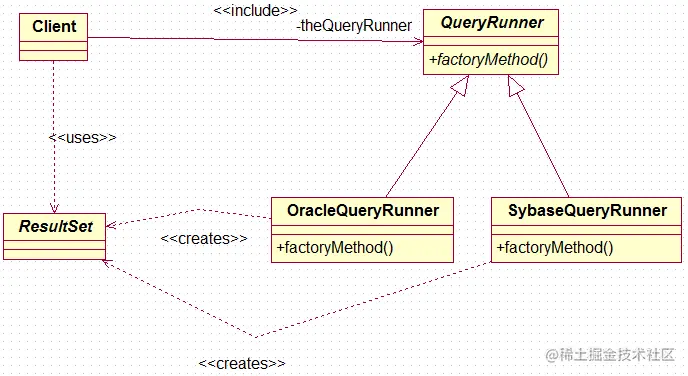This screenshot has width=688, height=376.
Task: Select the lower <<creates>> label beneath the diagram
Action: [x=242, y=363]
